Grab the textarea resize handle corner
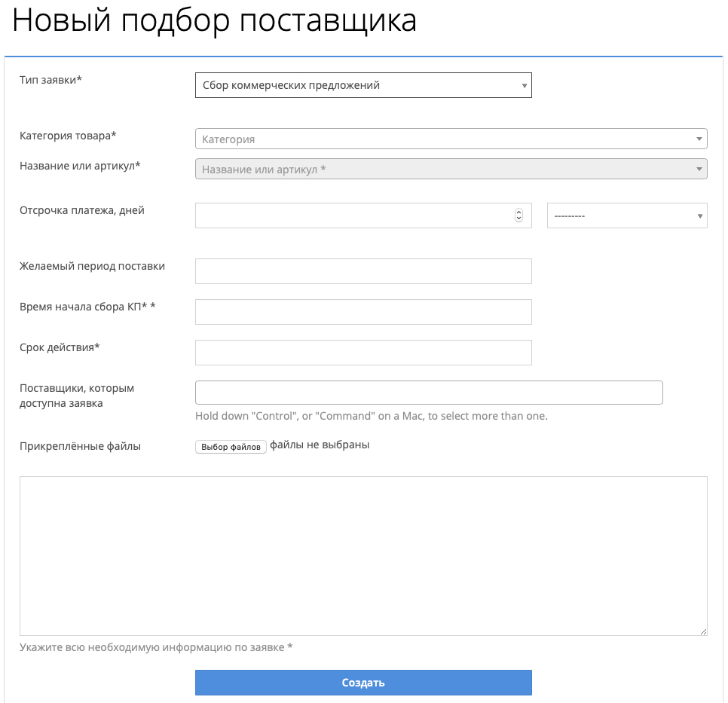 tap(704, 632)
